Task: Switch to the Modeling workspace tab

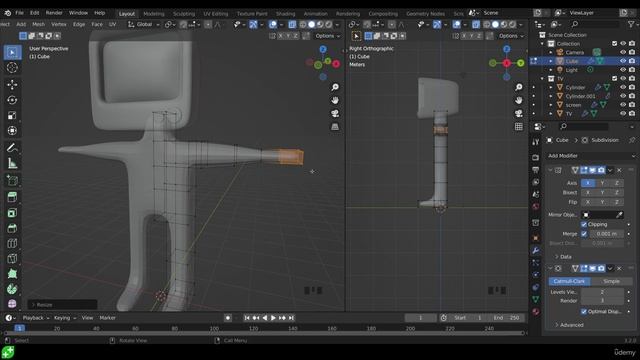Action: (154, 14)
